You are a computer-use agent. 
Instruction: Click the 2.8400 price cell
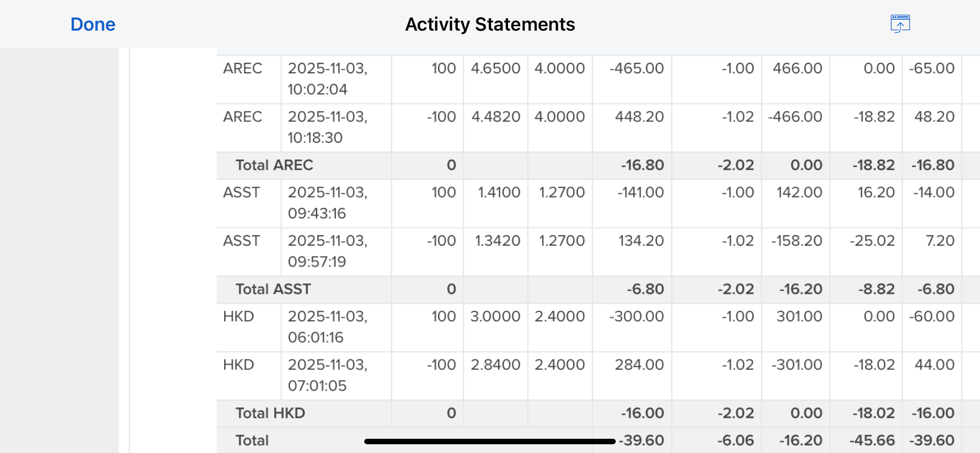point(495,364)
